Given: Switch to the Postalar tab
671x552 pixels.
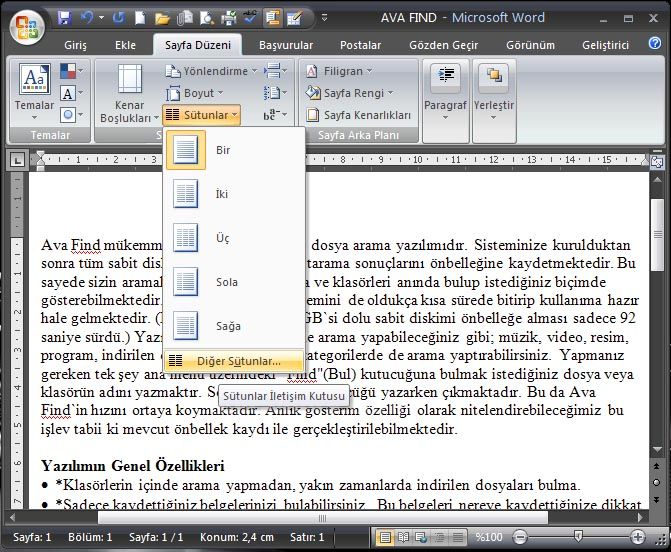Looking at the screenshot, I should click(x=360, y=45).
